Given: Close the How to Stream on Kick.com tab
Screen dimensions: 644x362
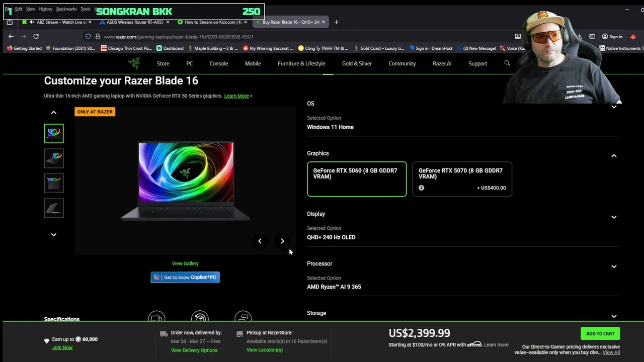Looking at the screenshot, I should 245,22.
